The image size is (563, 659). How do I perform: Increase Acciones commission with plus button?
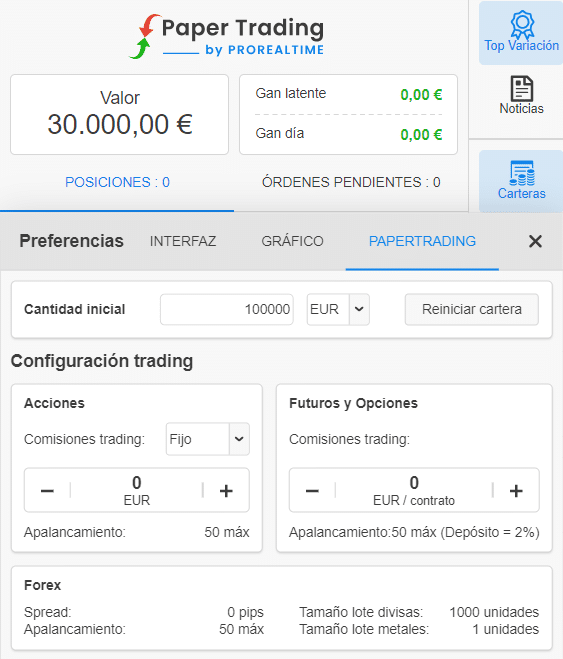click(226, 490)
